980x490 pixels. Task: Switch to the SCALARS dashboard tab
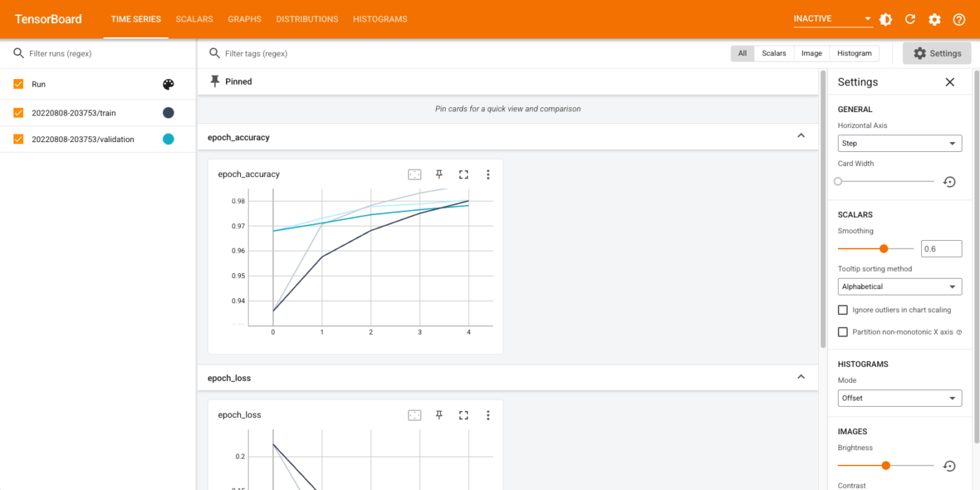194,19
